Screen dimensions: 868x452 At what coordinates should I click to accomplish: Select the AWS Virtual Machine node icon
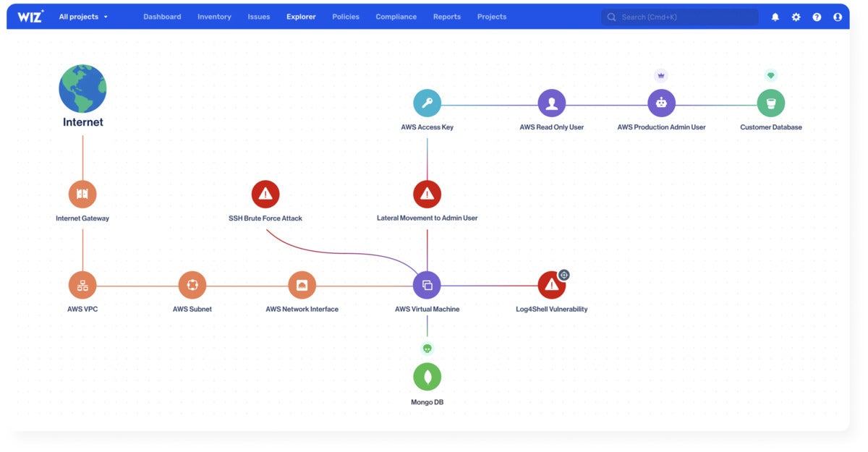427,285
